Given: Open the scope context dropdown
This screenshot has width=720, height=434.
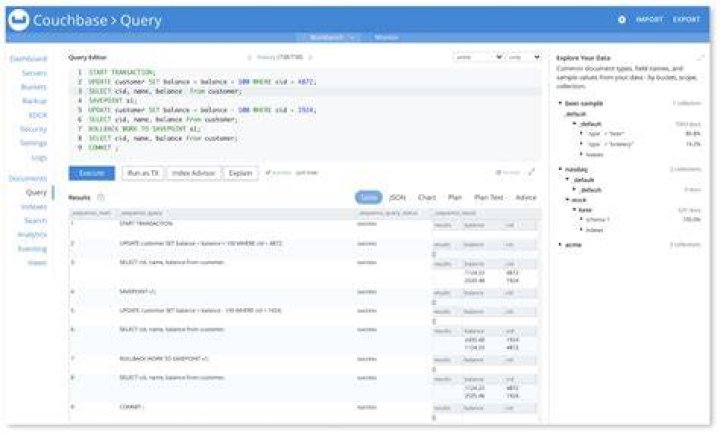Looking at the screenshot, I should pos(523,57).
